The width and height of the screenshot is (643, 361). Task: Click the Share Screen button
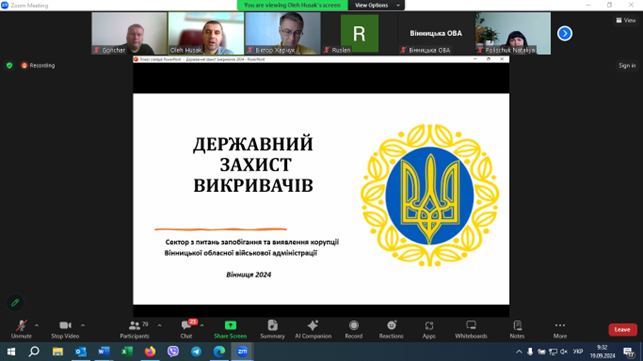[230, 329]
